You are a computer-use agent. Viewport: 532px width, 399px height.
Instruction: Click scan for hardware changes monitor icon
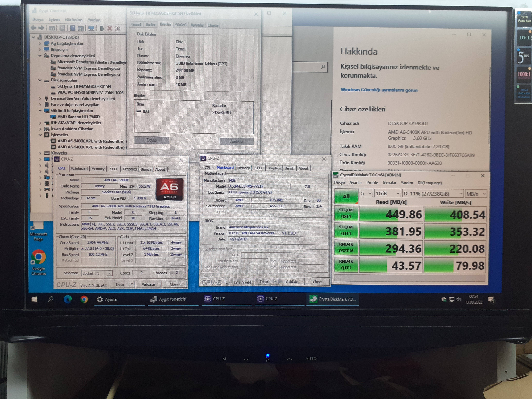91,28
